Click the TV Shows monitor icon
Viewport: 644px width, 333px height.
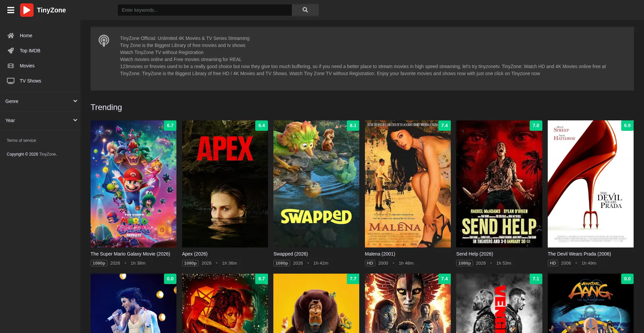[11, 81]
